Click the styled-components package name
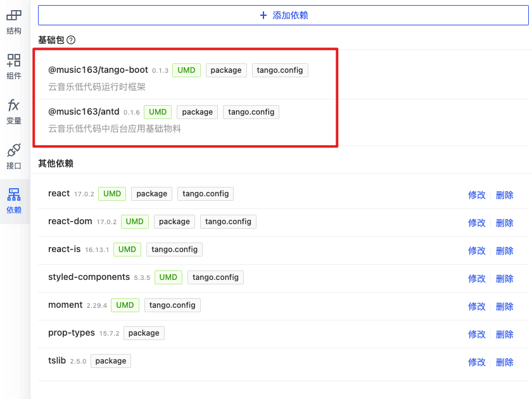The height and width of the screenshot is (399, 532). pos(89,277)
